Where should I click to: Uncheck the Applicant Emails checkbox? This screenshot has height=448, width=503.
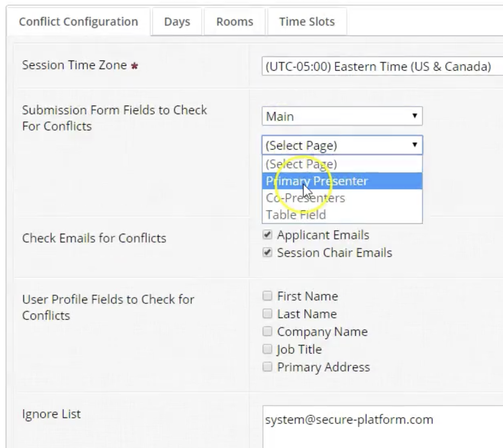point(267,235)
